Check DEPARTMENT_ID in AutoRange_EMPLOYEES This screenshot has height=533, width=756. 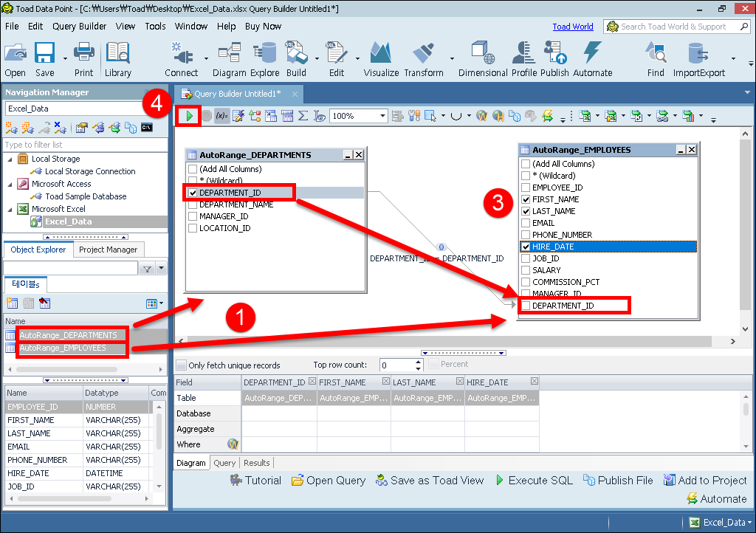click(x=526, y=306)
